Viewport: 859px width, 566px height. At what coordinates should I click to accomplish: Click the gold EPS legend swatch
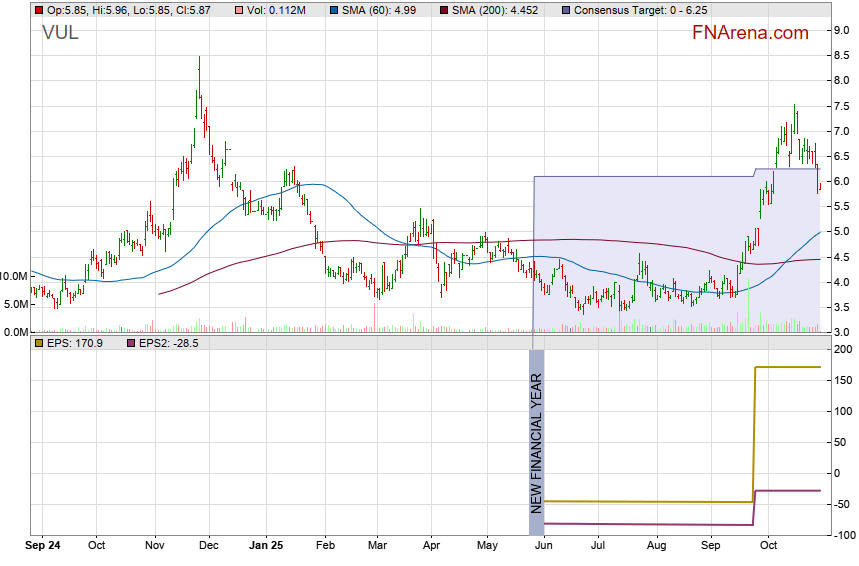[39, 343]
